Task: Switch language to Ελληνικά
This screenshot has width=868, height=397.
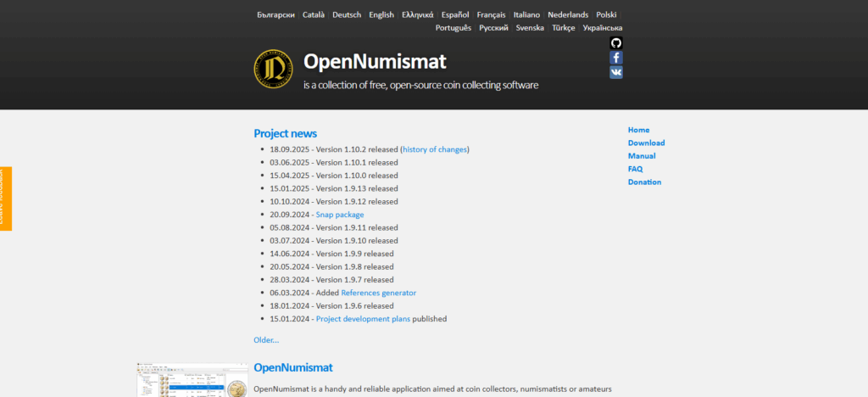Action: (417, 15)
